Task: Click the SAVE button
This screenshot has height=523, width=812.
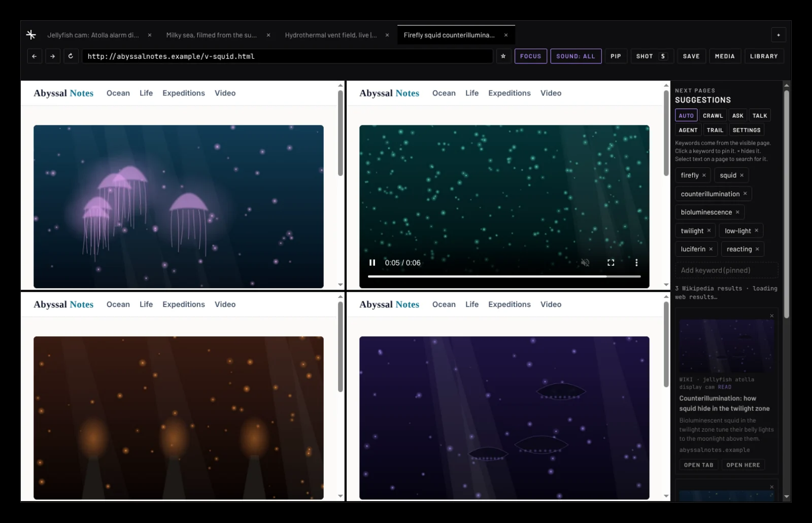Action: click(691, 56)
